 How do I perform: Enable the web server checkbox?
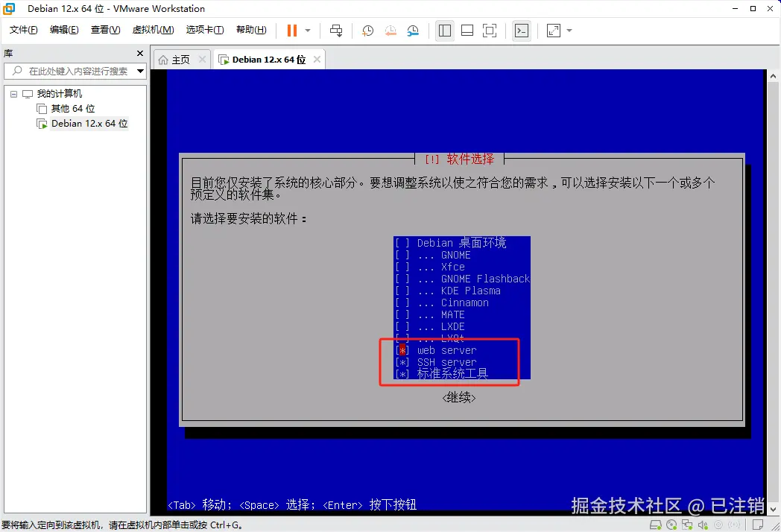coord(402,349)
